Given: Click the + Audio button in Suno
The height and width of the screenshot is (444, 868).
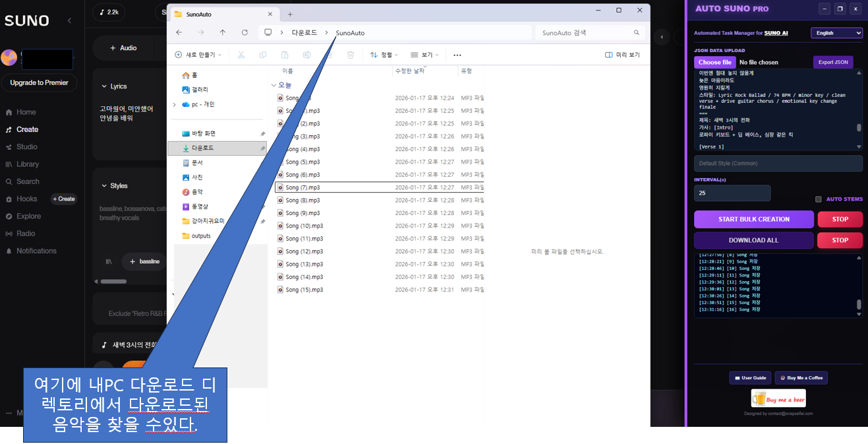Looking at the screenshot, I should coord(123,48).
